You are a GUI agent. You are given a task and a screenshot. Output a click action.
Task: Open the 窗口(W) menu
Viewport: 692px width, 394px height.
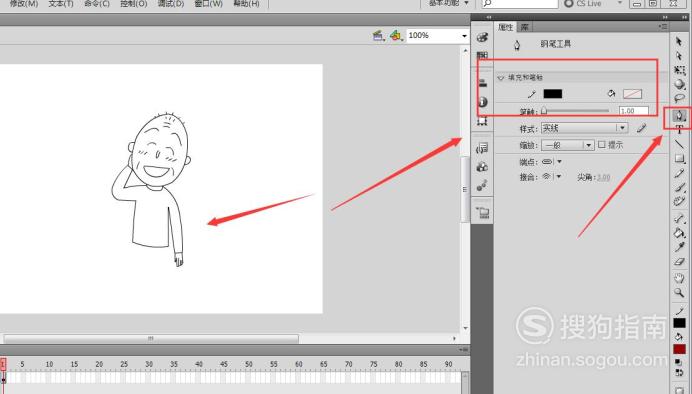coord(209,4)
